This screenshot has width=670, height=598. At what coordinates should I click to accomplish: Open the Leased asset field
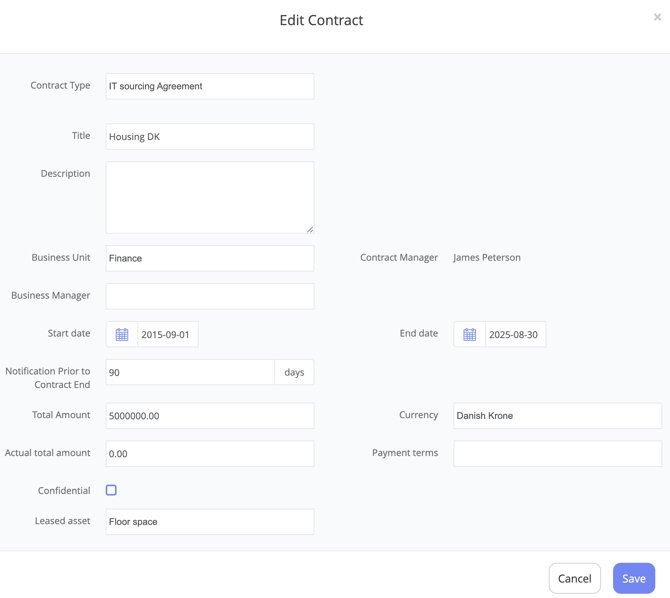pos(210,521)
